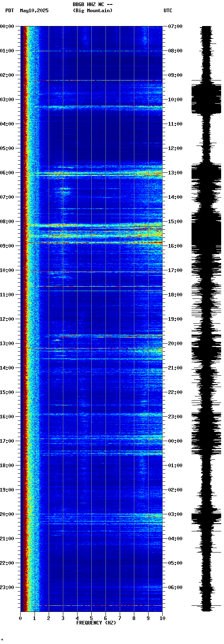Click the UTC time label '03:00'
Screen dimensions: 224x644
175,514
